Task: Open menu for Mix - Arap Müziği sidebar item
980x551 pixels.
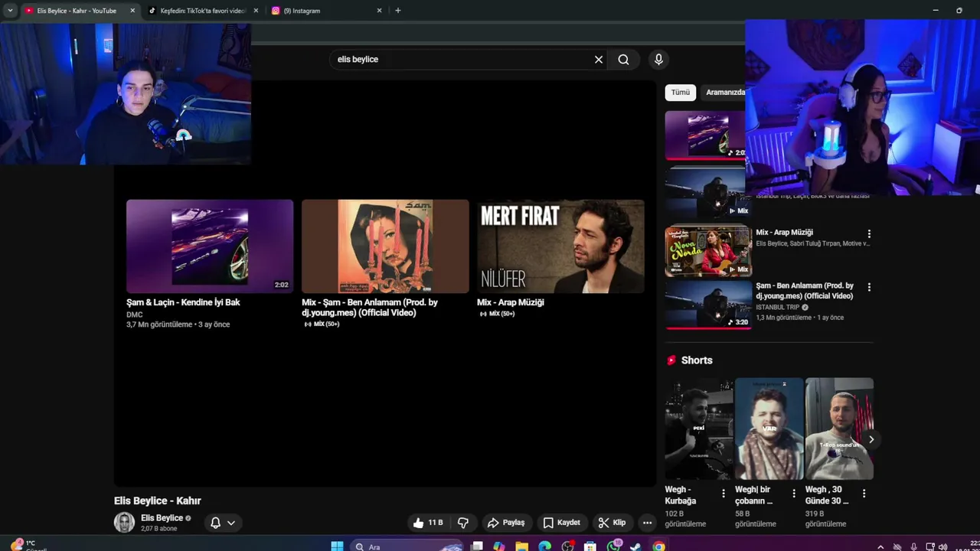Action: click(868, 233)
